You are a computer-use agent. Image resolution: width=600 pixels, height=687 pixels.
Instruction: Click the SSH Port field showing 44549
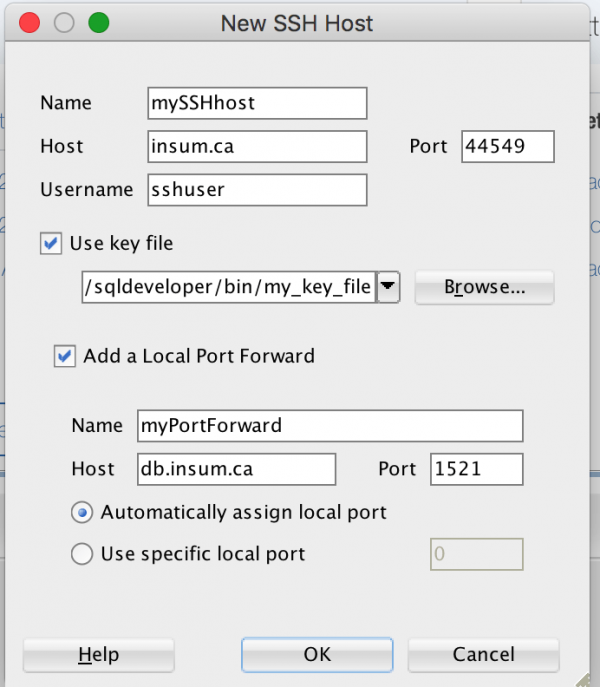(x=508, y=146)
